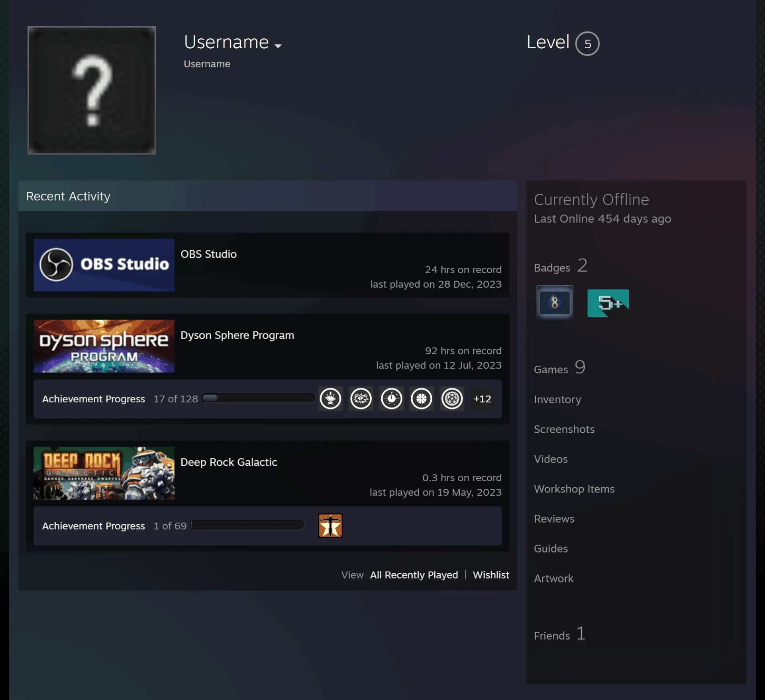Click 'last played on 12 Jul, 2023'
The height and width of the screenshot is (700, 765).
point(439,365)
